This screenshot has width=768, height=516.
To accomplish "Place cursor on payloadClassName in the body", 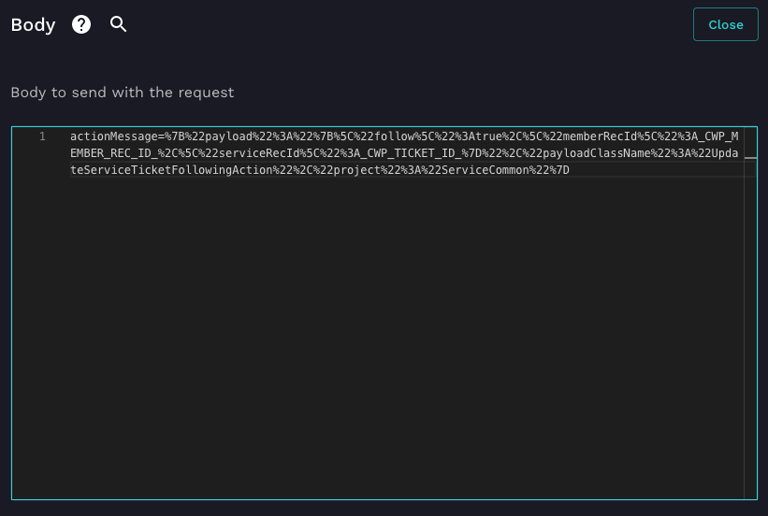I will tap(596, 153).
